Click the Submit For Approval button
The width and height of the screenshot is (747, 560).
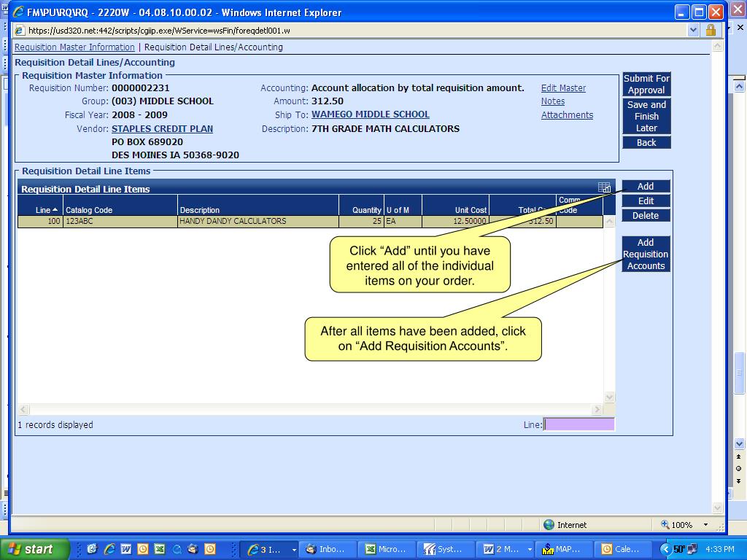tap(646, 85)
